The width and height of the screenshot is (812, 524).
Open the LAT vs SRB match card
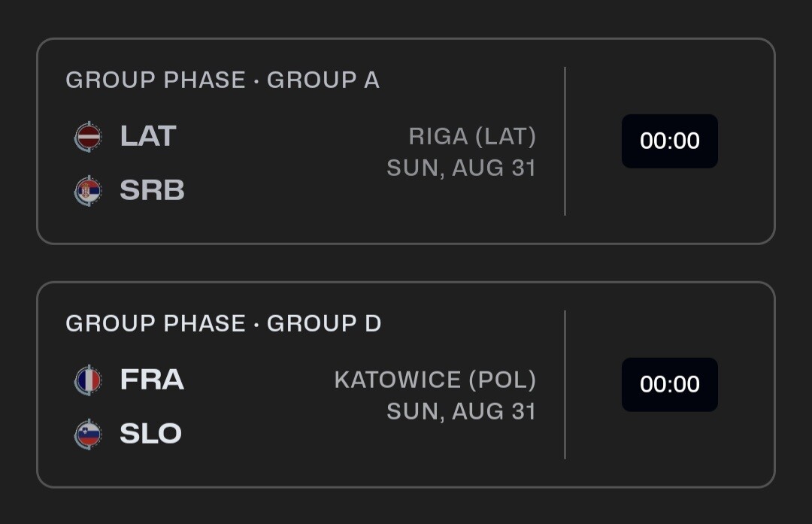click(x=301, y=218)
